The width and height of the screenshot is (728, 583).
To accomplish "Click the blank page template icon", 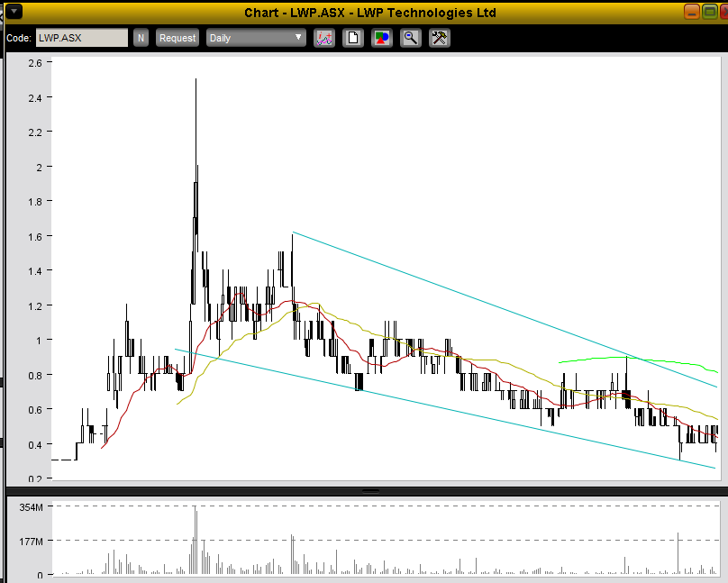I will (x=353, y=38).
